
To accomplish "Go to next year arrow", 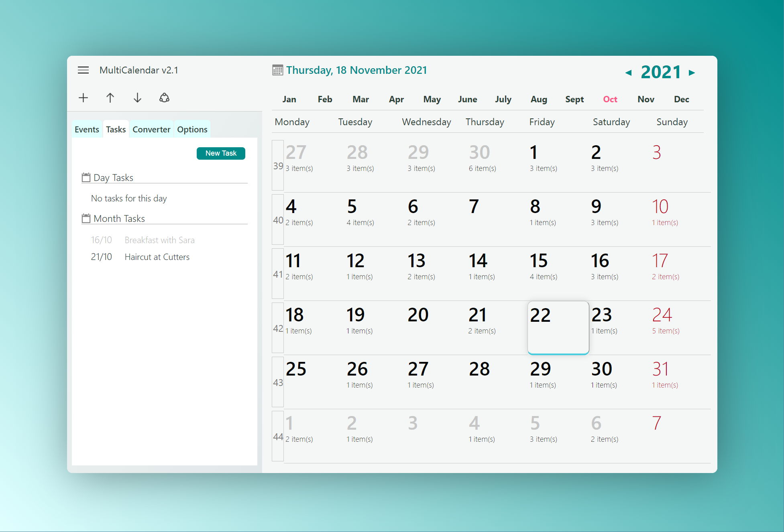I will [x=692, y=73].
